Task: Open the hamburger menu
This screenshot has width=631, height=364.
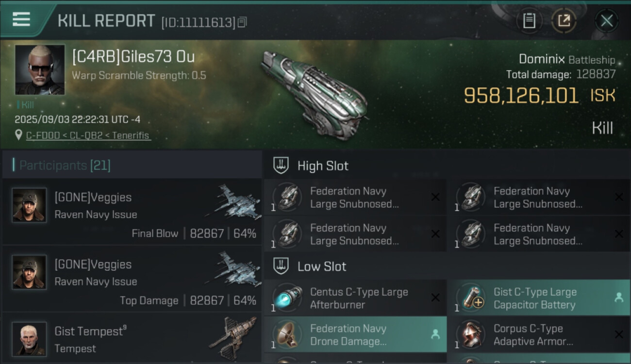Action: pos(21,20)
